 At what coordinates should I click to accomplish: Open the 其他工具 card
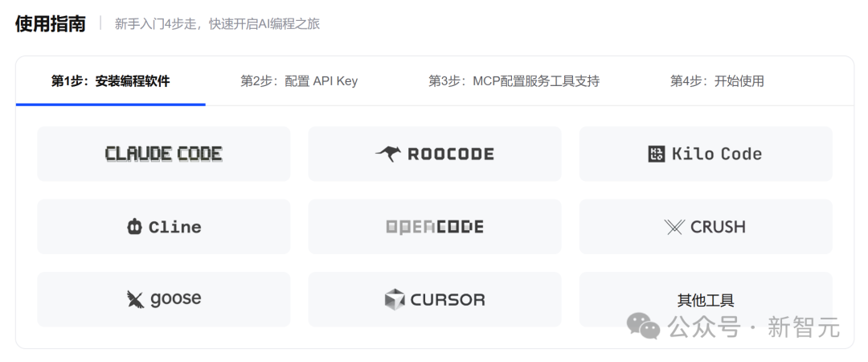point(706,299)
